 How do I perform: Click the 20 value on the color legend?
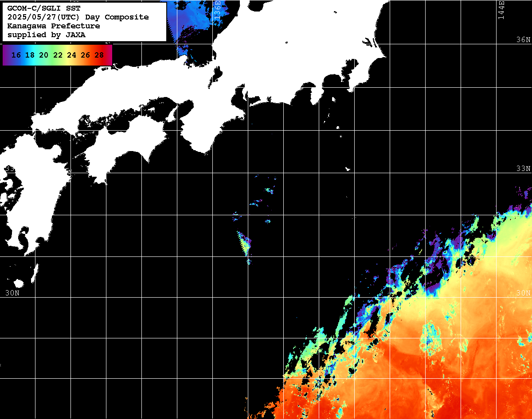pos(43,55)
